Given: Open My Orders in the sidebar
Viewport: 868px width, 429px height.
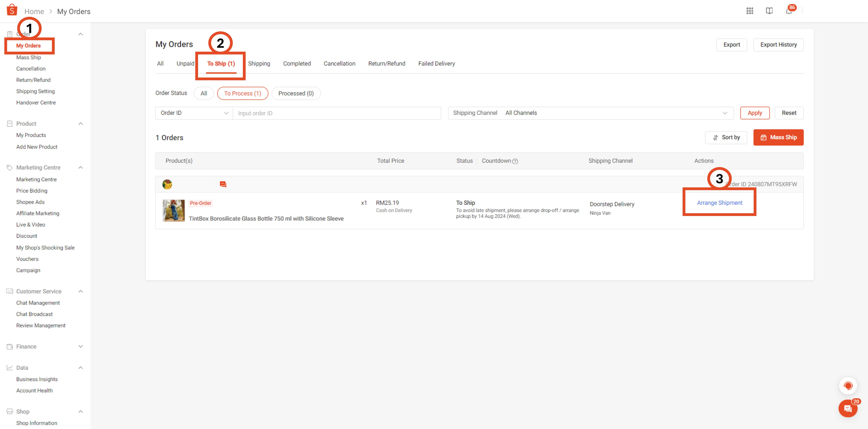Looking at the screenshot, I should 28,46.
